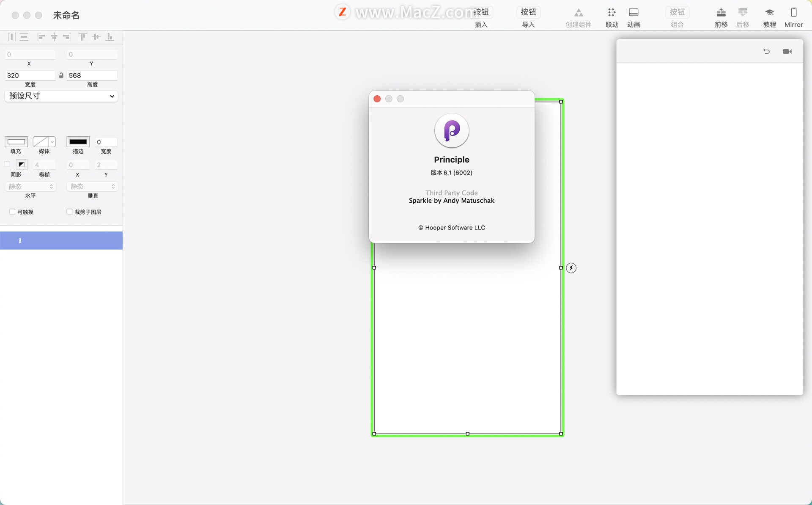Viewport: 812px width, 505px height.
Task: Click the stroke 宽度 field showing 0
Action: tap(106, 142)
